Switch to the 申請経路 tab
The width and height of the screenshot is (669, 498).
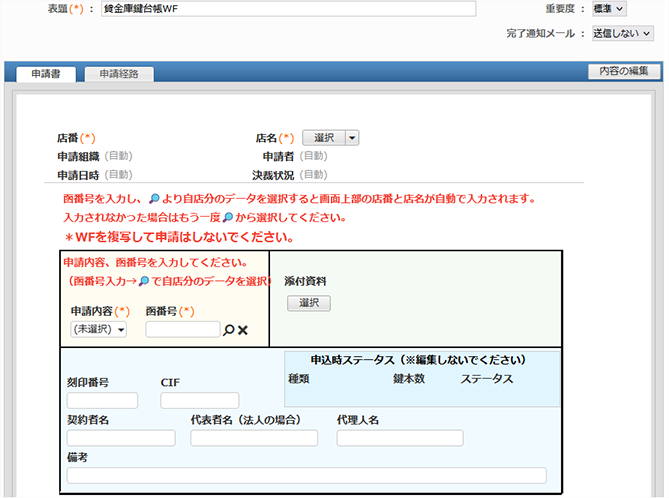tap(119, 74)
